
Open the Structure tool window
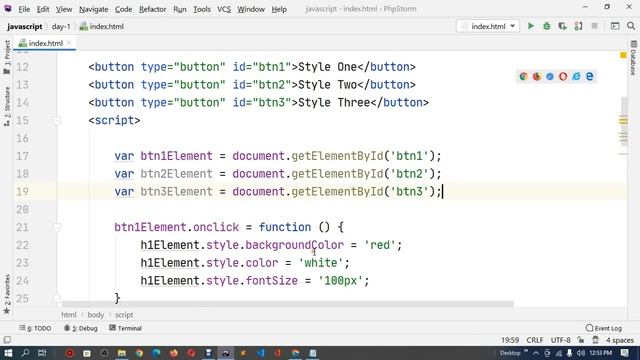click(x=7, y=106)
